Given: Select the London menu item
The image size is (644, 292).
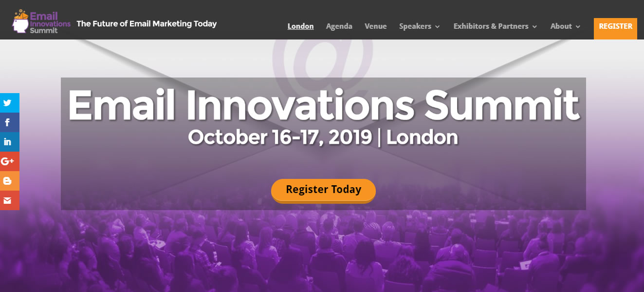Looking at the screenshot, I should 300,26.
